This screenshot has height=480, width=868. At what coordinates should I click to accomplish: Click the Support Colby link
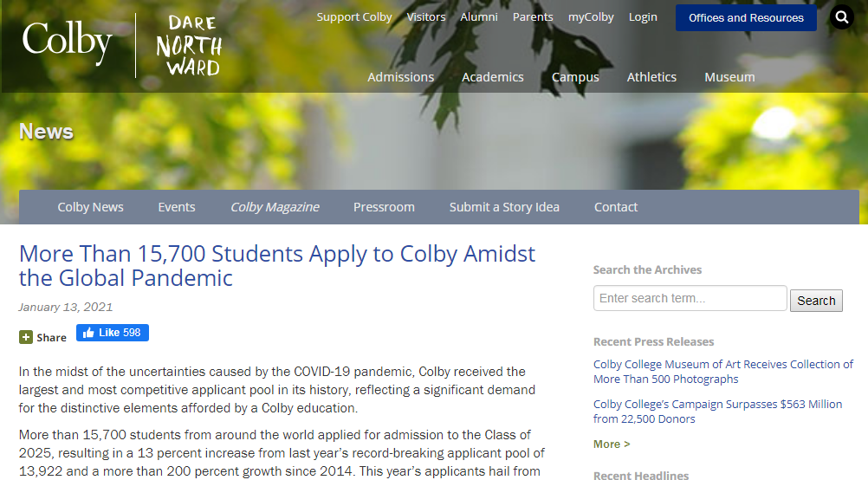point(354,17)
